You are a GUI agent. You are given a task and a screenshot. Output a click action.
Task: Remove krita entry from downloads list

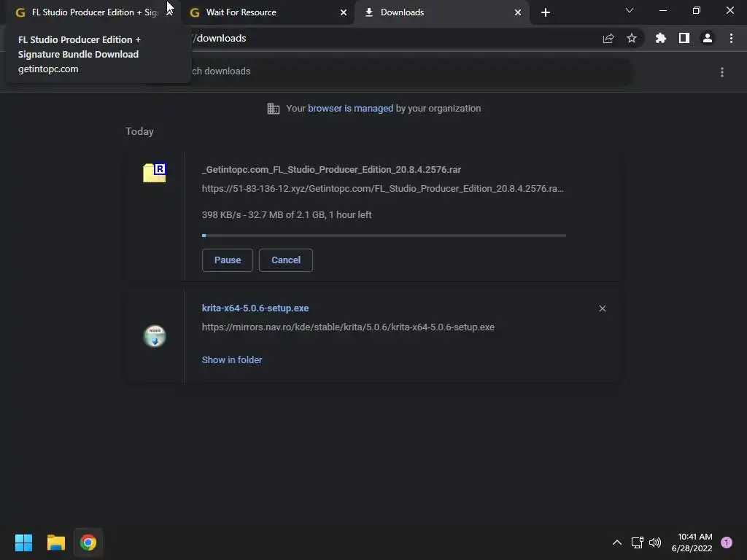tap(602, 308)
